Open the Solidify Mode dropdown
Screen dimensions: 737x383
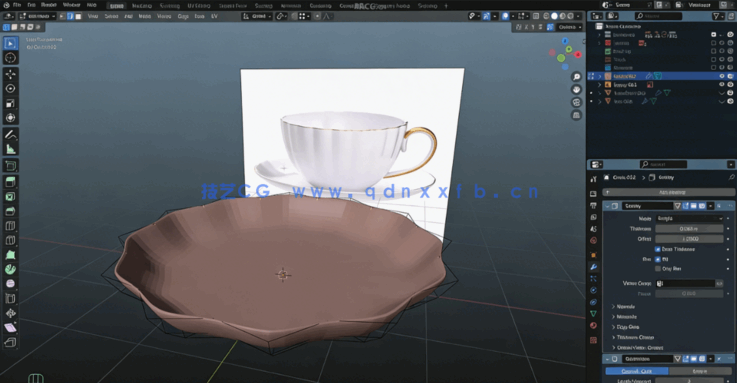pos(689,219)
